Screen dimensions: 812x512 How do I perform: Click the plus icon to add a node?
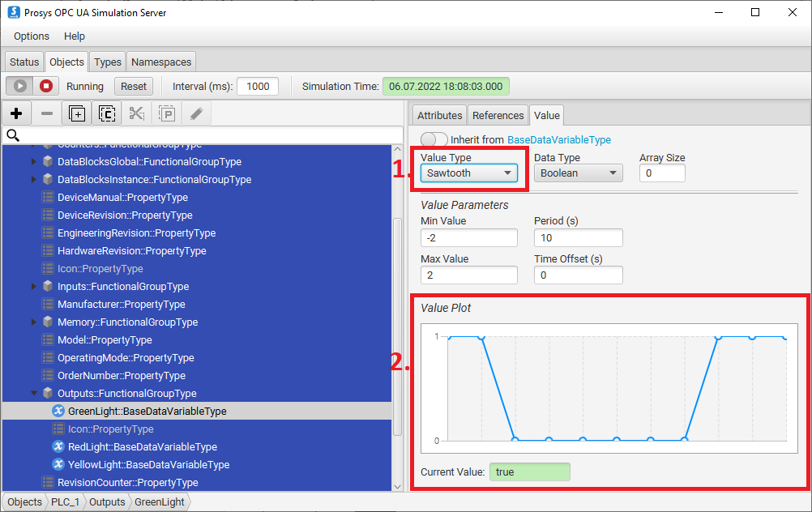click(16, 114)
